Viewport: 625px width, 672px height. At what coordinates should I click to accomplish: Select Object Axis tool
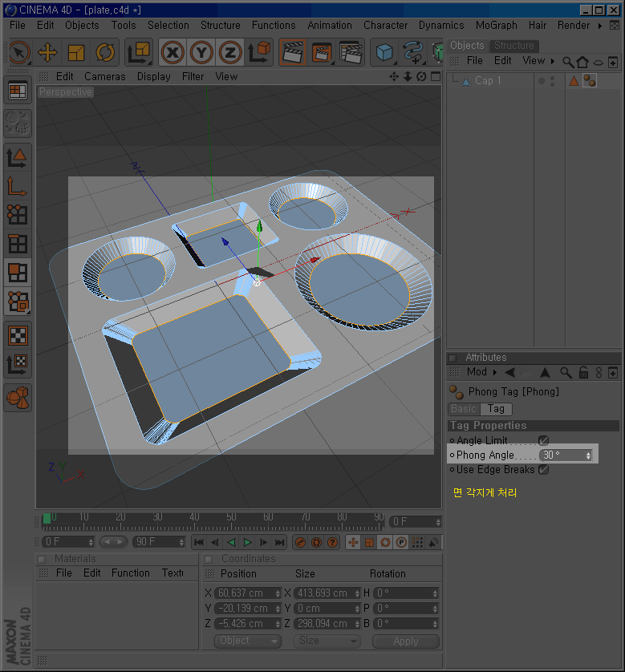click(x=18, y=187)
